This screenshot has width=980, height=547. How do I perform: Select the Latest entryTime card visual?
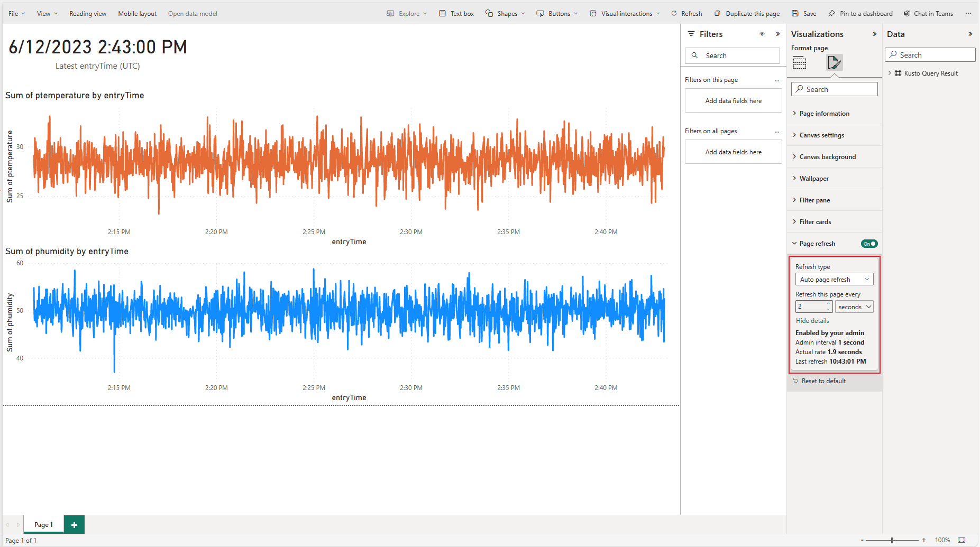98,54
